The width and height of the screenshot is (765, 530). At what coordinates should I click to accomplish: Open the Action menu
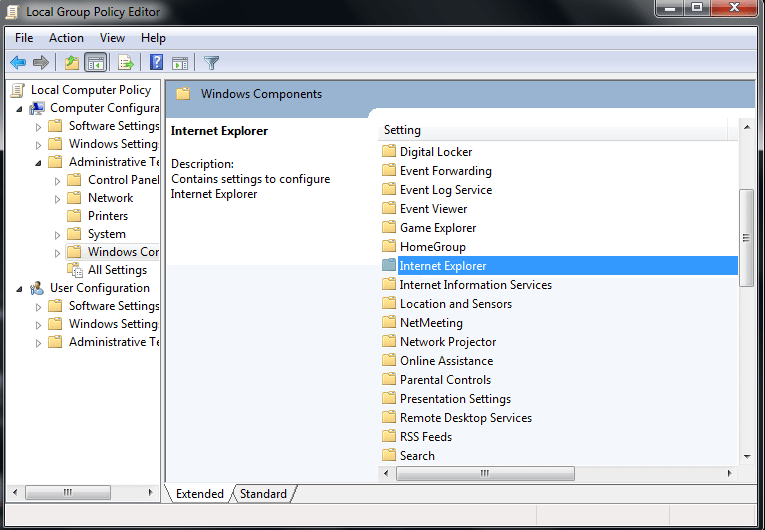click(x=66, y=38)
